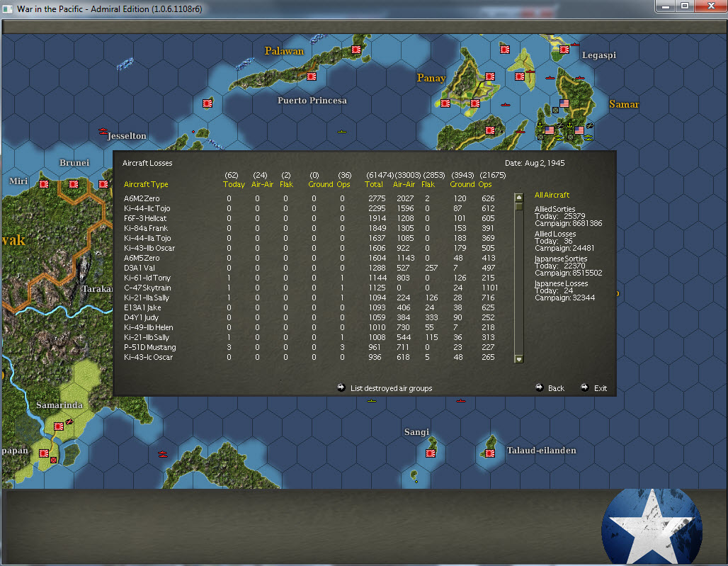728x566 pixels.
Task: Select the Ki-44-IIa Tojo row
Action: point(311,238)
